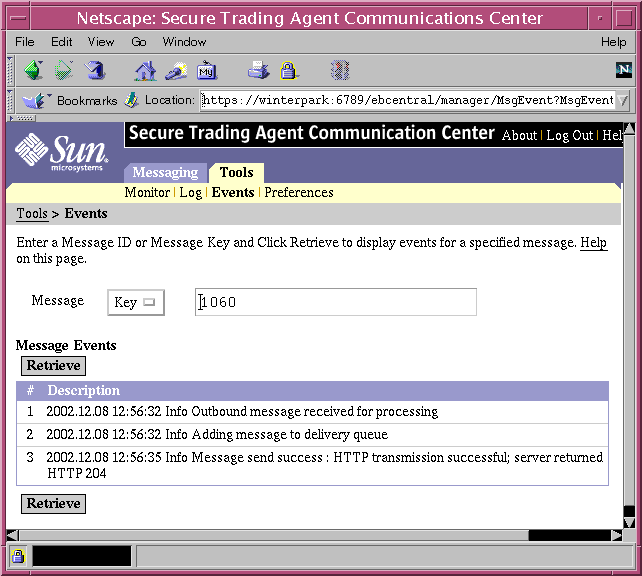642x576 pixels.
Task: Open the Monitor subtab
Action: (147, 192)
